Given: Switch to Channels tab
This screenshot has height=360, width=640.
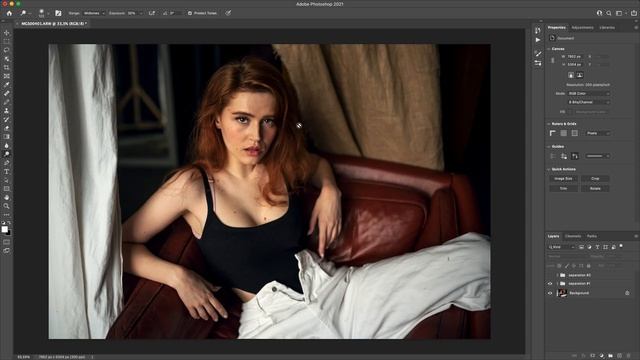Looking at the screenshot, I should [573, 236].
